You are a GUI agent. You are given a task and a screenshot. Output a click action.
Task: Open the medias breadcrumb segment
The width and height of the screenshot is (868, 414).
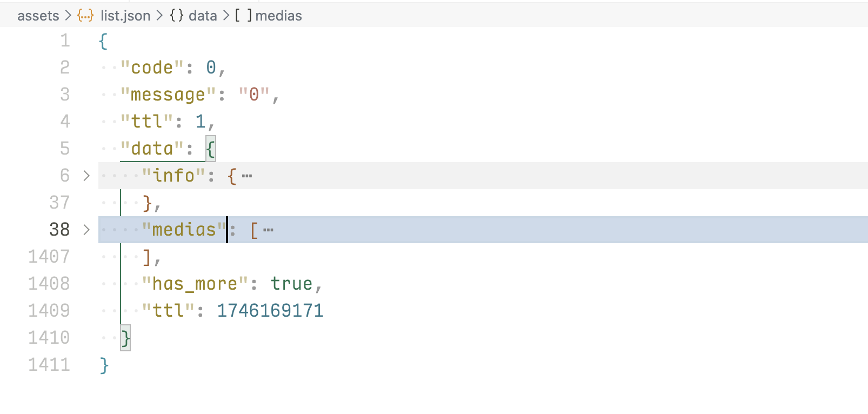(278, 16)
